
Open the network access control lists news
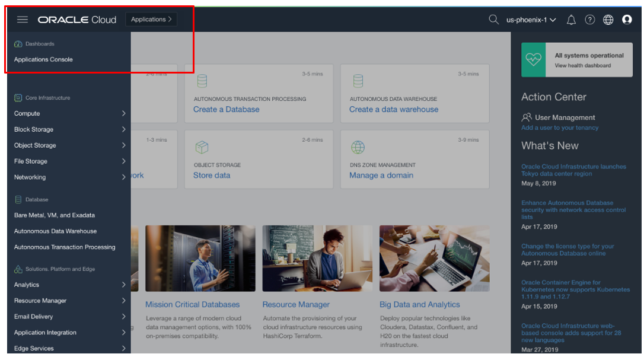click(573, 210)
